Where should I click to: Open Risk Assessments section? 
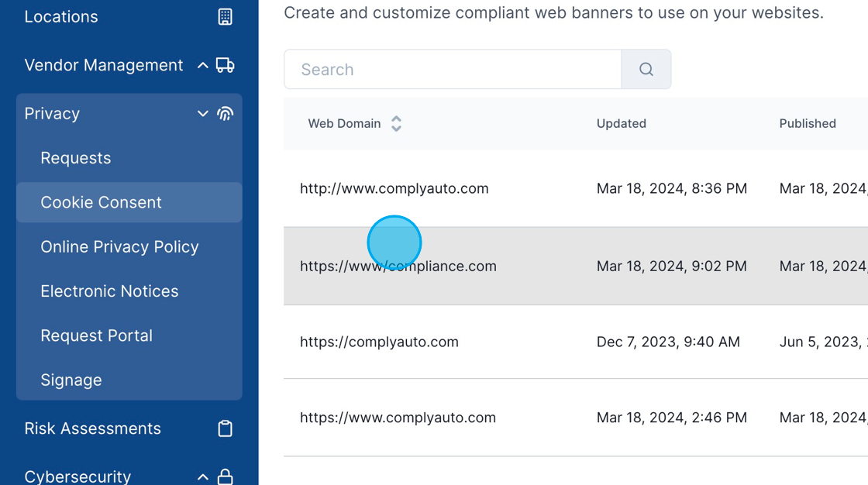coord(92,428)
